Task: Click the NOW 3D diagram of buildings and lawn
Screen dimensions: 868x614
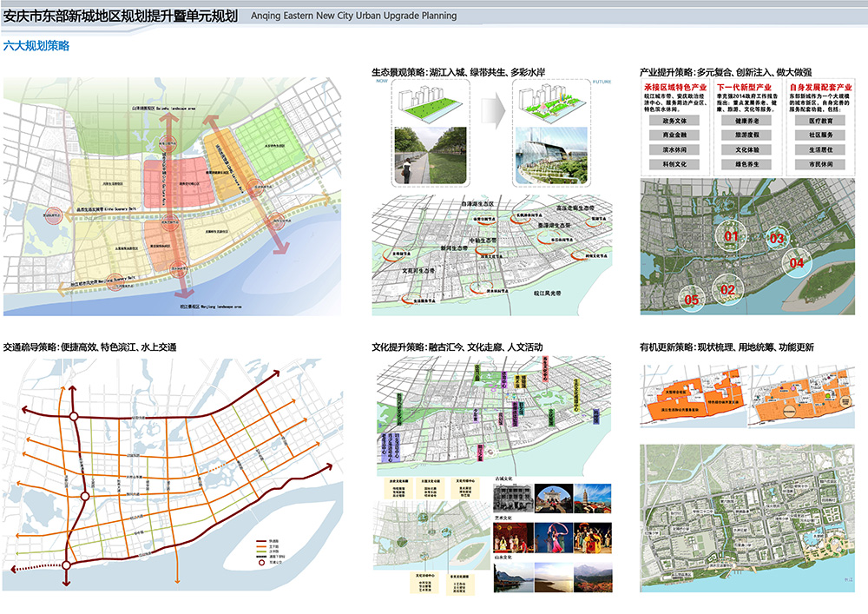Action: pyautogui.click(x=431, y=103)
